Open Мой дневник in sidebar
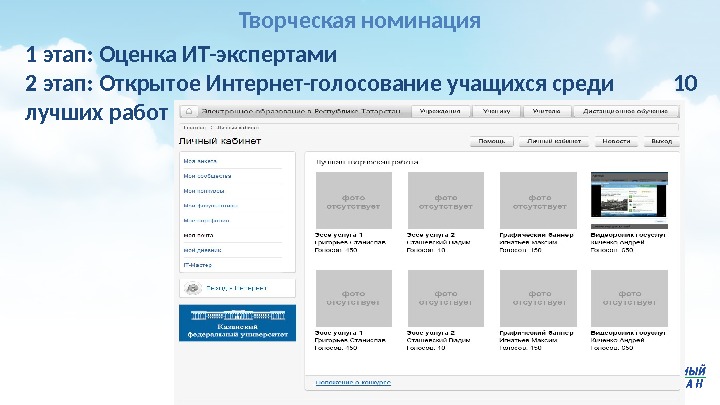Screen dimensions: 720x405 click(x=202, y=250)
